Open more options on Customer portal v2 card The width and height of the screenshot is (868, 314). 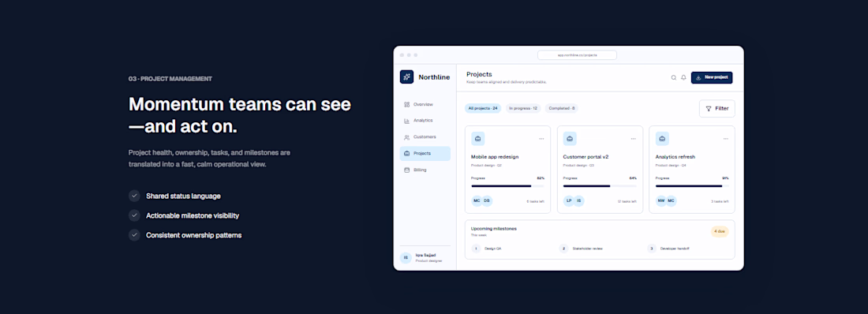pos(634,138)
